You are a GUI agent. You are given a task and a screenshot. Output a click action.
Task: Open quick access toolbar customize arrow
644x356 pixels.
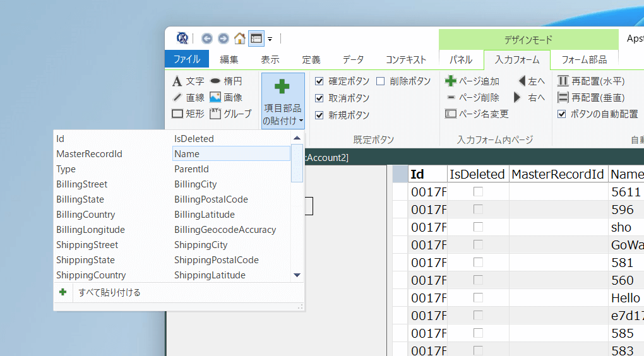(270, 39)
